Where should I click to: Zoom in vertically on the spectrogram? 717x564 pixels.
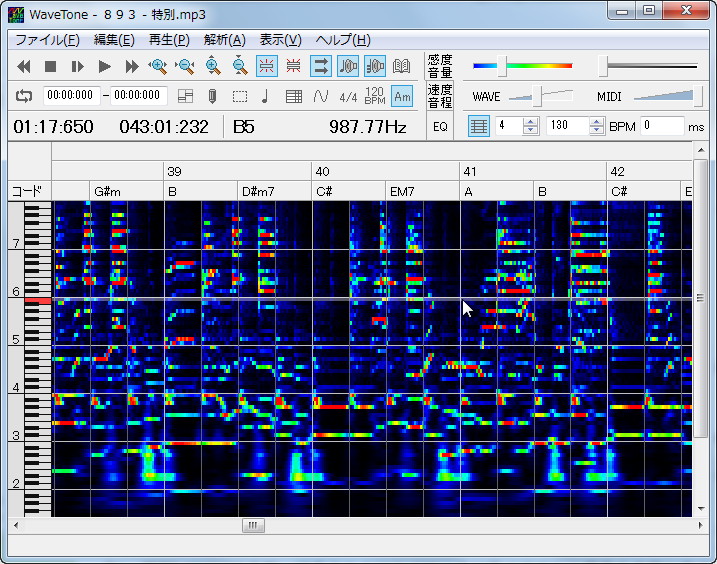point(213,66)
